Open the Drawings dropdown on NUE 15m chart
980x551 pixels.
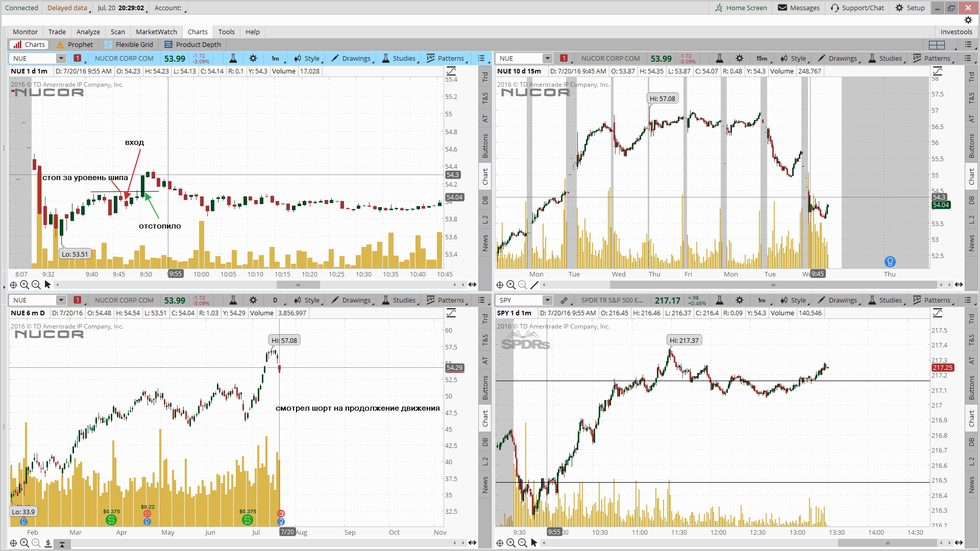pos(839,58)
